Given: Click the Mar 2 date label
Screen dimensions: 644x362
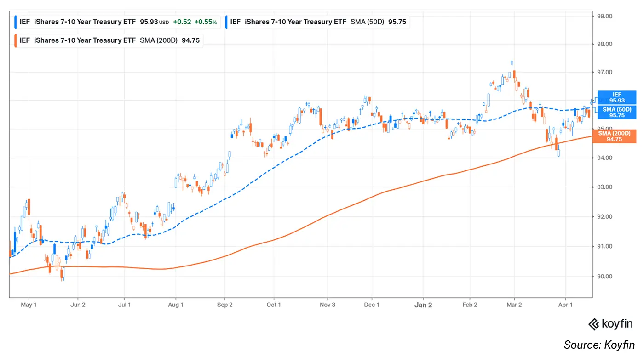Looking at the screenshot, I should click(x=514, y=305).
